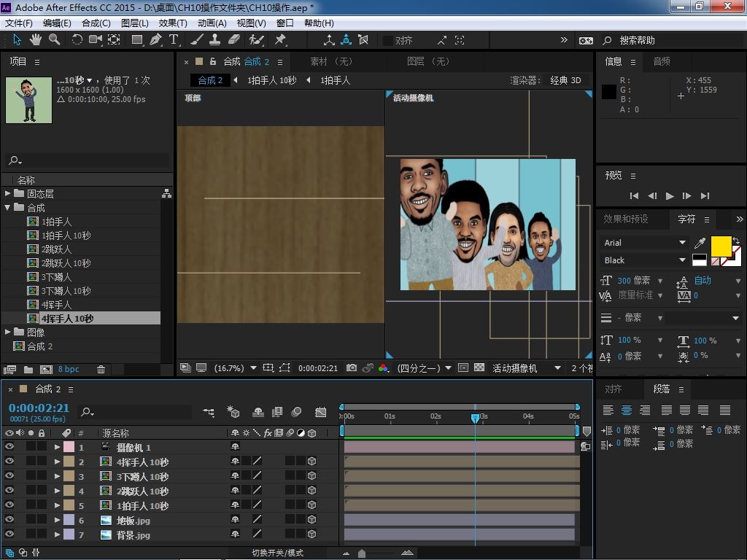Viewport: 747px width, 560px height.
Task: Click the snapshot camera icon in viewer
Action: coord(352,368)
